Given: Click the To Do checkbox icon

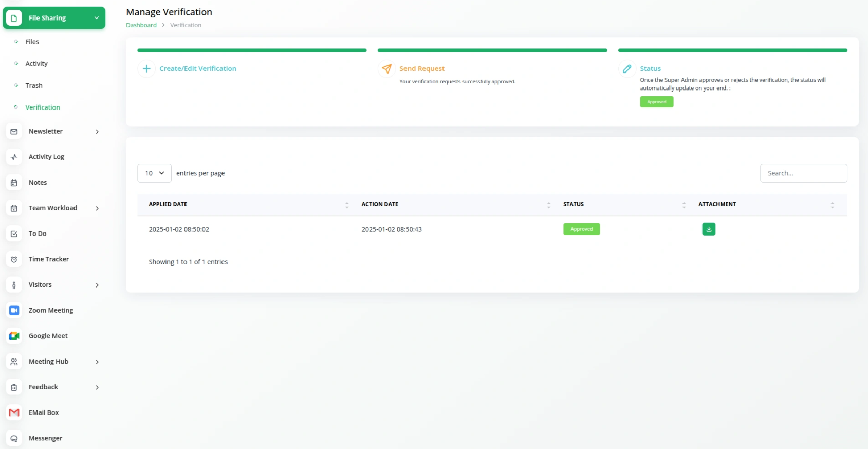Looking at the screenshot, I should [x=14, y=234].
